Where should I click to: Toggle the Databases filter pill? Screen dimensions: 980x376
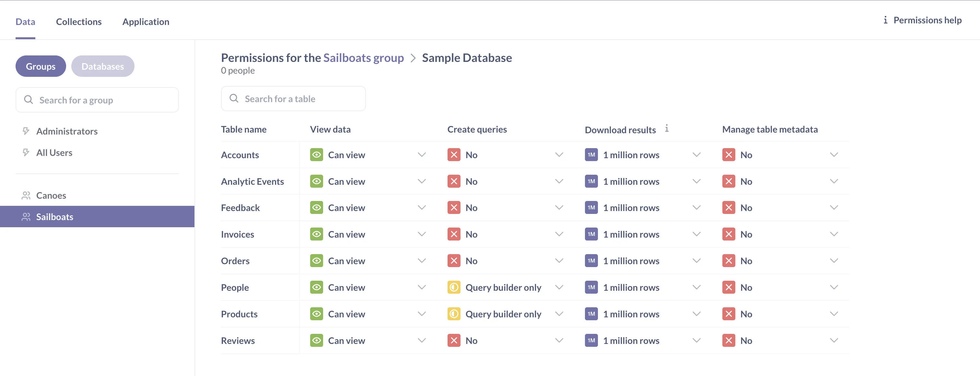coord(103,66)
